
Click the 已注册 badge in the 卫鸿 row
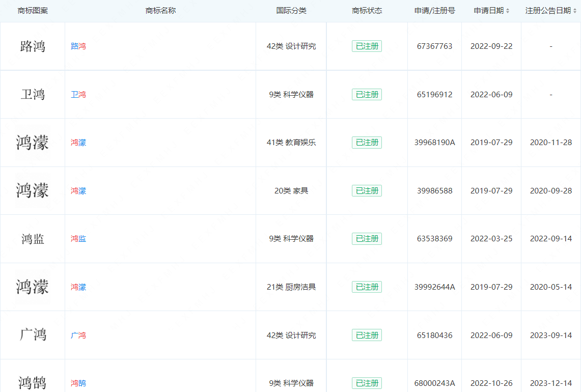[367, 95]
